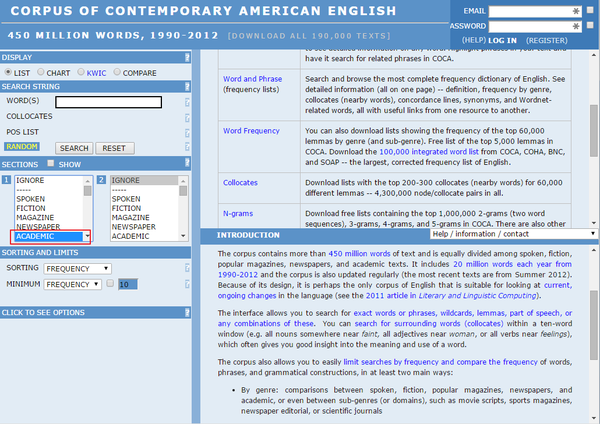Click the SEARCH button
This screenshot has height=424, width=600.
(x=74, y=148)
